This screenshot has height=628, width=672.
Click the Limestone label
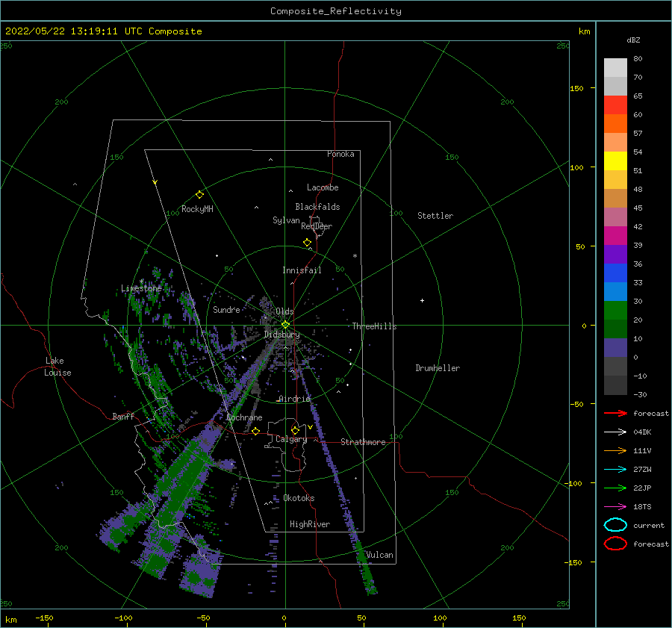[x=141, y=288]
